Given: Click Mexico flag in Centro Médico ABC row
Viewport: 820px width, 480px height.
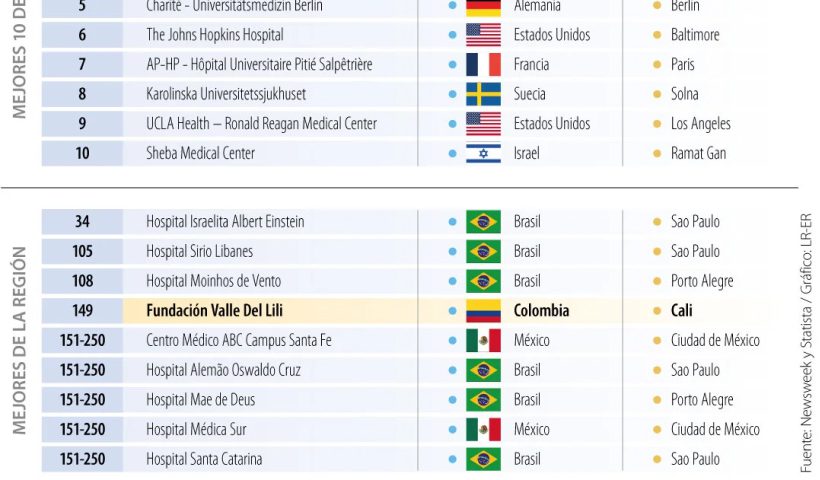Looking at the screenshot, I should click(483, 341).
